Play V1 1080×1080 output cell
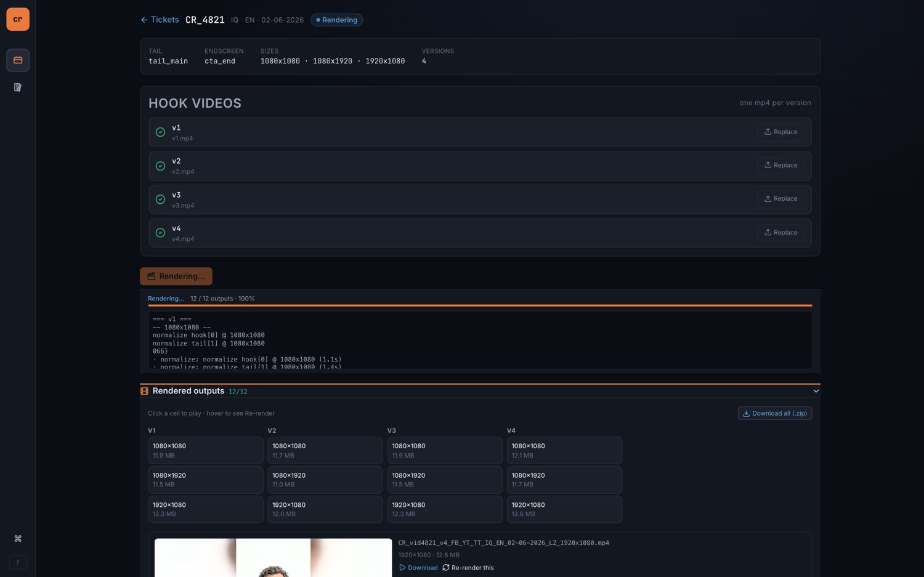Screen dimensions: 924x577 (206, 451)
